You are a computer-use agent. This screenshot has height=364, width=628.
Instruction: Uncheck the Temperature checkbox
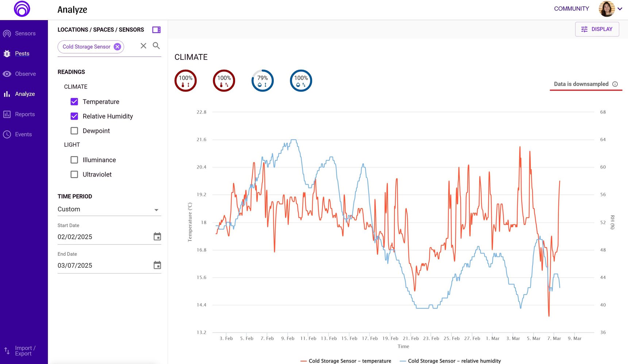click(x=74, y=102)
